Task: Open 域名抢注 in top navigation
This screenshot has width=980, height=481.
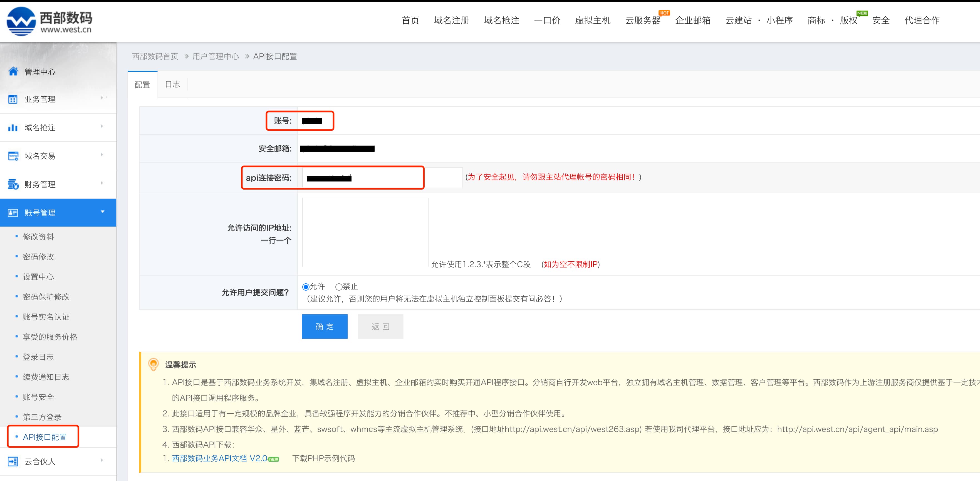Action: [x=501, y=20]
